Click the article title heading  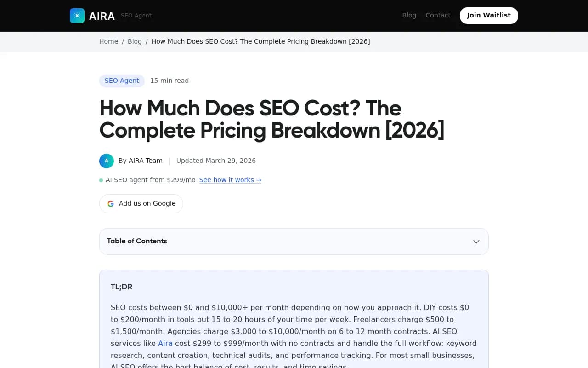pyautogui.click(x=272, y=120)
